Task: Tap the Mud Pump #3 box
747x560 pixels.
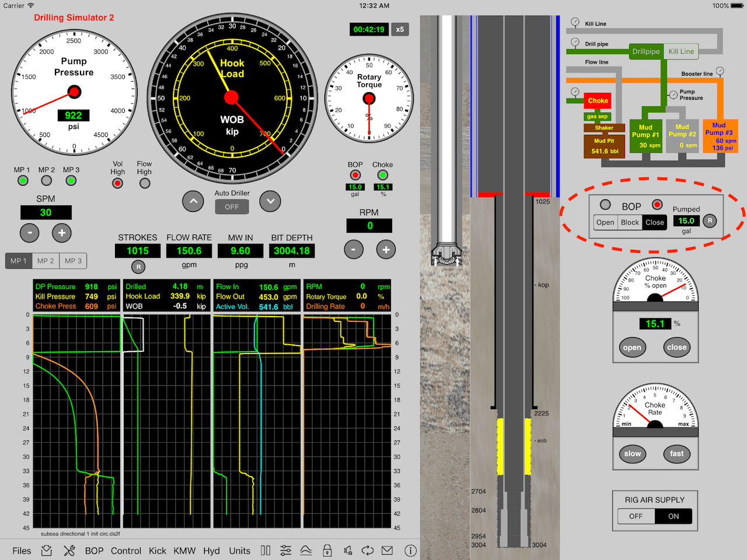Action: pos(720,136)
